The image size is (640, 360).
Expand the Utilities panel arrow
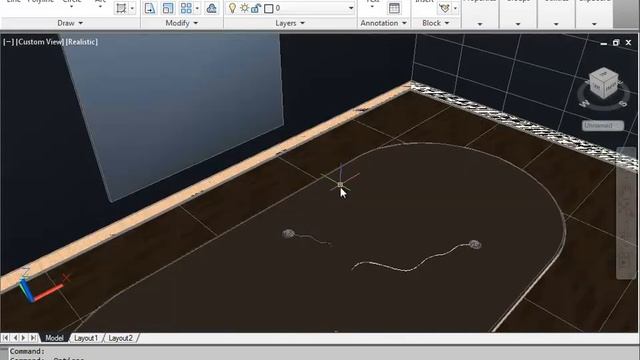click(x=556, y=24)
